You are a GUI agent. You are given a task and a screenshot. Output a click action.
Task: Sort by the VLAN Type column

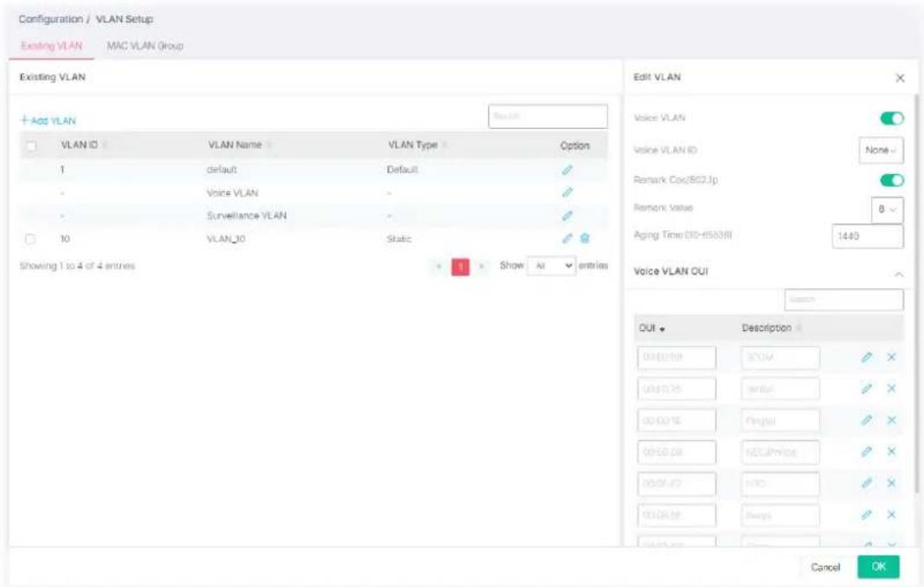pyautogui.click(x=417, y=145)
